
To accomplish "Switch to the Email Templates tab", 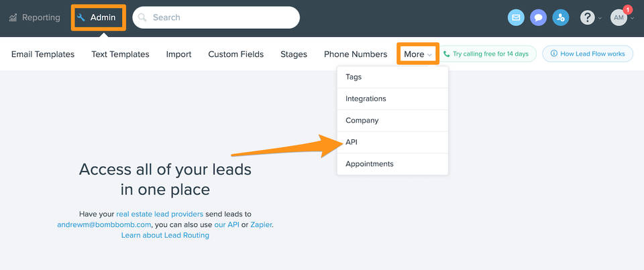I will (43, 54).
